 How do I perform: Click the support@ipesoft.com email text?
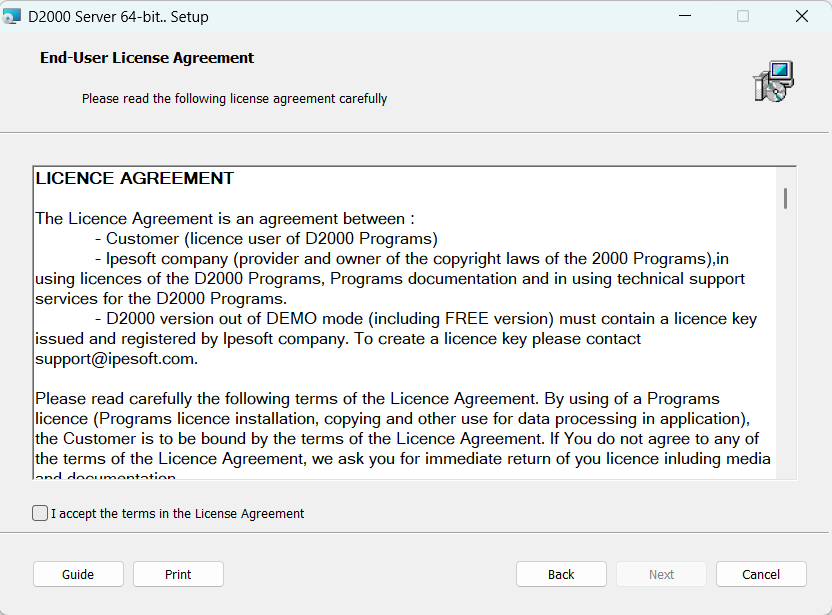click(x=116, y=359)
